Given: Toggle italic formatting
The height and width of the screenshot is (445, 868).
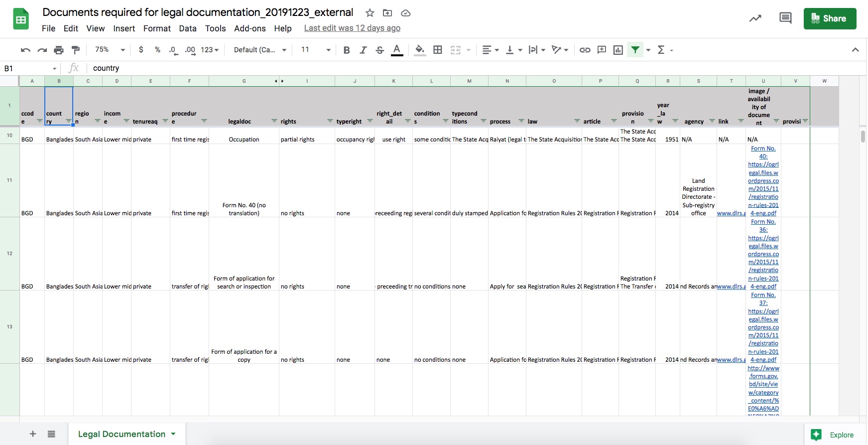Looking at the screenshot, I should (363, 50).
